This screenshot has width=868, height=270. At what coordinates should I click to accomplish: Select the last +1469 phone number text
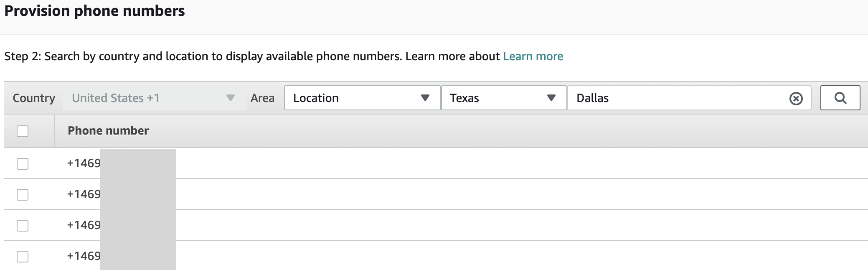click(84, 256)
